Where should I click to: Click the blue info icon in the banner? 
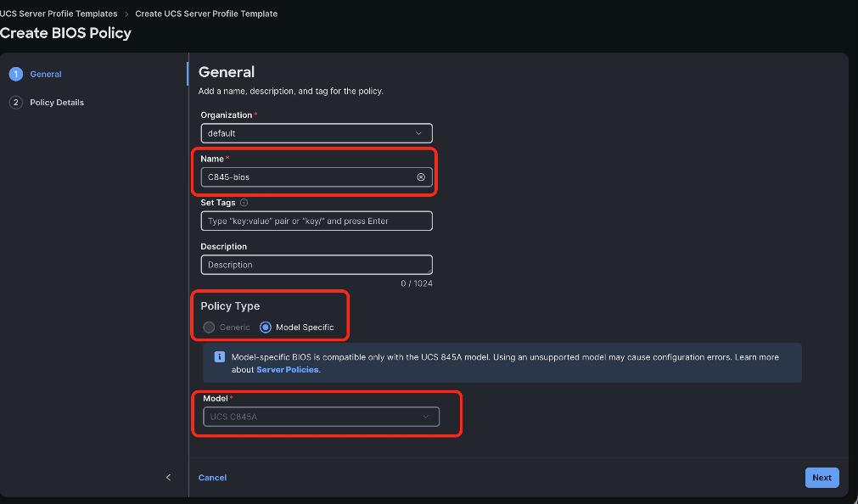point(220,357)
